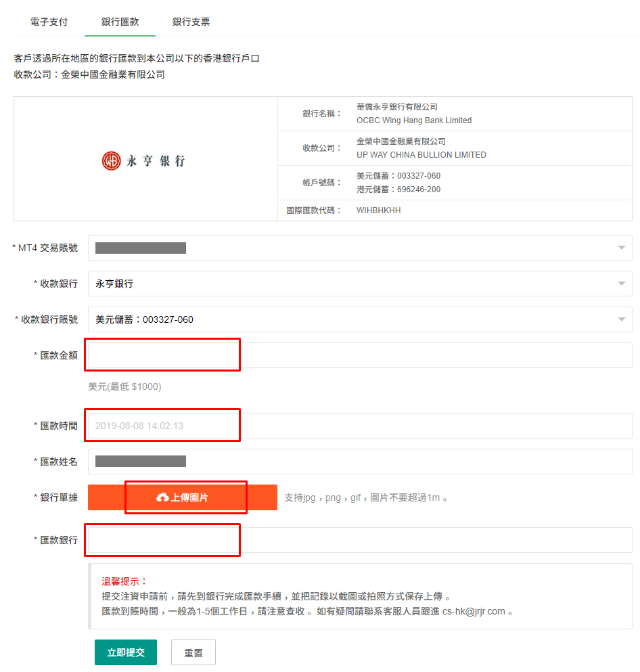The height and width of the screenshot is (672, 640).
Task: Focus the 匯款時間 date-time field
Action: (360, 426)
